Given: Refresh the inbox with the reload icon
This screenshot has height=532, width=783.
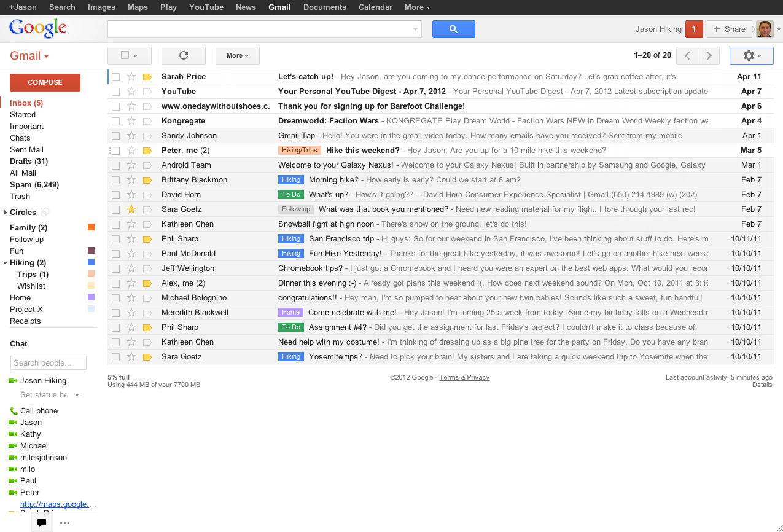Looking at the screenshot, I should (x=183, y=55).
